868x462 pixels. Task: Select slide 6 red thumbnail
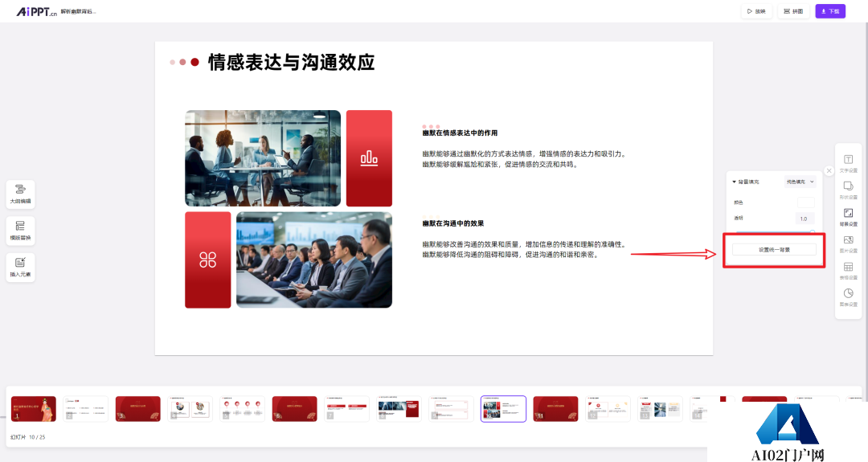pos(294,409)
